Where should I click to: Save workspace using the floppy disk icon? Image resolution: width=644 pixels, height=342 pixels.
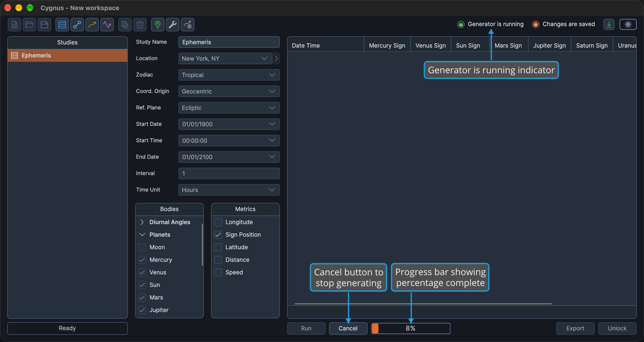pyautogui.click(x=44, y=25)
